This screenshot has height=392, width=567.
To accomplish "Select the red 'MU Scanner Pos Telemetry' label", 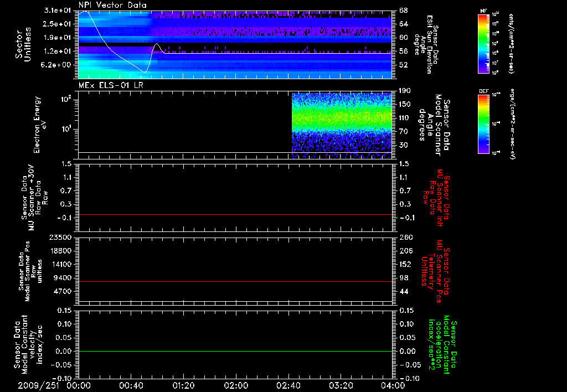I will pos(435,271).
